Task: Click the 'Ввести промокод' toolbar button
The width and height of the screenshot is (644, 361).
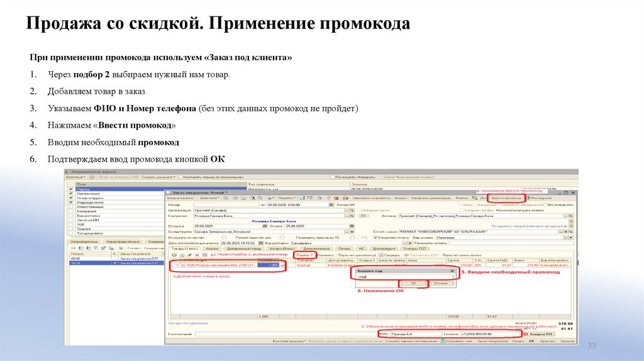Action: coord(506,198)
